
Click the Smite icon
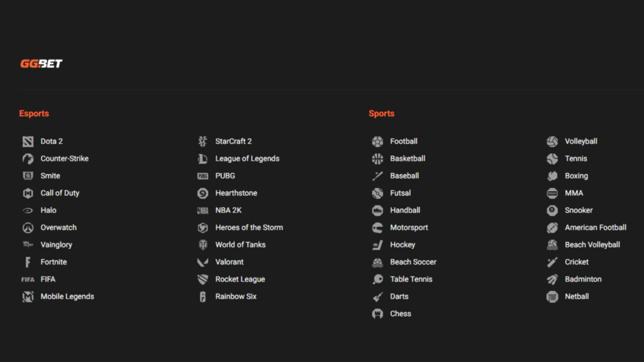tap(28, 176)
